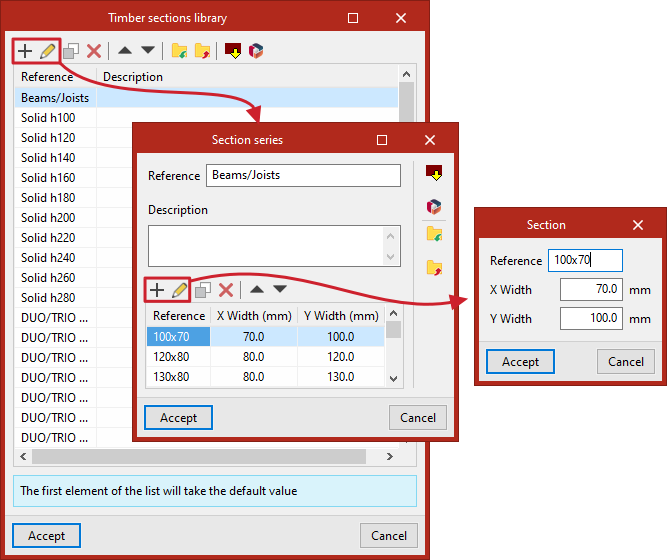The image size is (667, 560).
Task: Click the right arrow of the library horizontal scrollbar
Action: pos(390,457)
